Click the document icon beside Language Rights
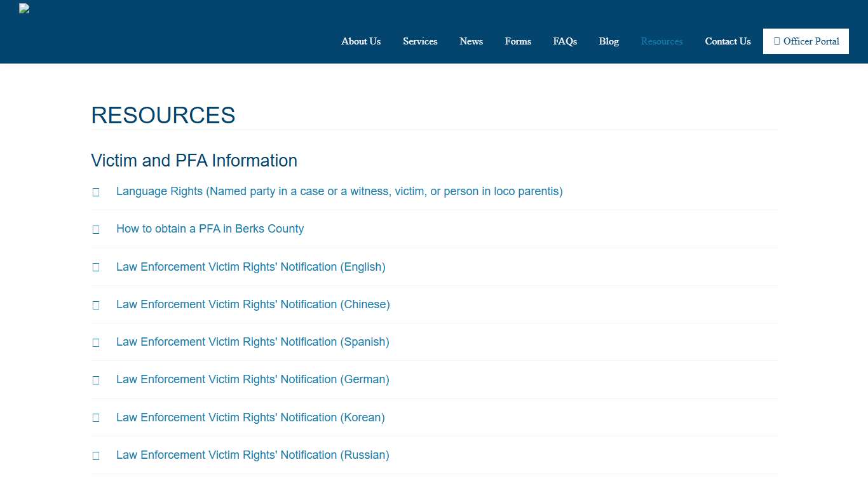The height and width of the screenshot is (488, 868). [x=96, y=191]
